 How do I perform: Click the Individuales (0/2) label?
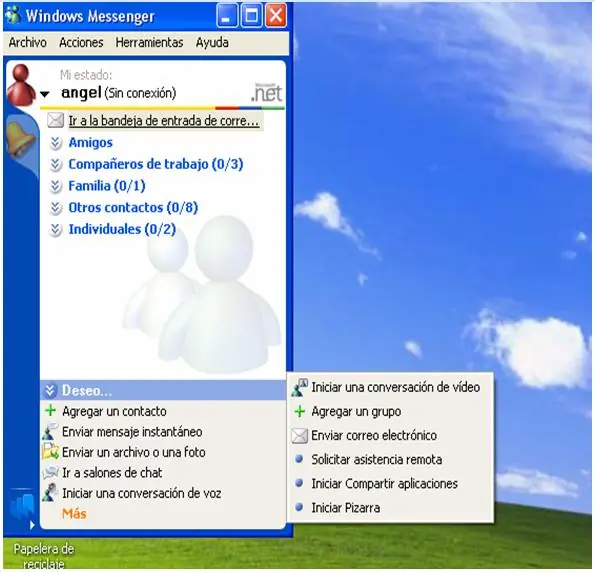[x=122, y=229]
